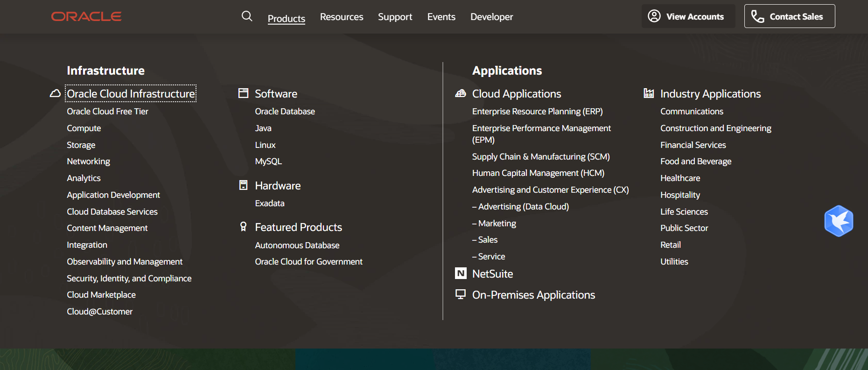Open Advertising and Customer Experience (CX)
This screenshot has width=868, height=370.
[x=551, y=190]
